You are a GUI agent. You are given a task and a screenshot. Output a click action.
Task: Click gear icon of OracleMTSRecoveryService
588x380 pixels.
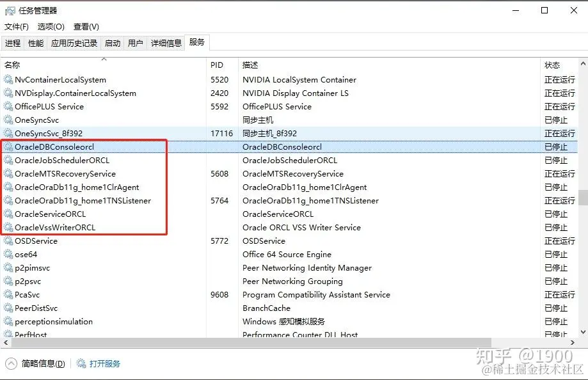[8, 173]
